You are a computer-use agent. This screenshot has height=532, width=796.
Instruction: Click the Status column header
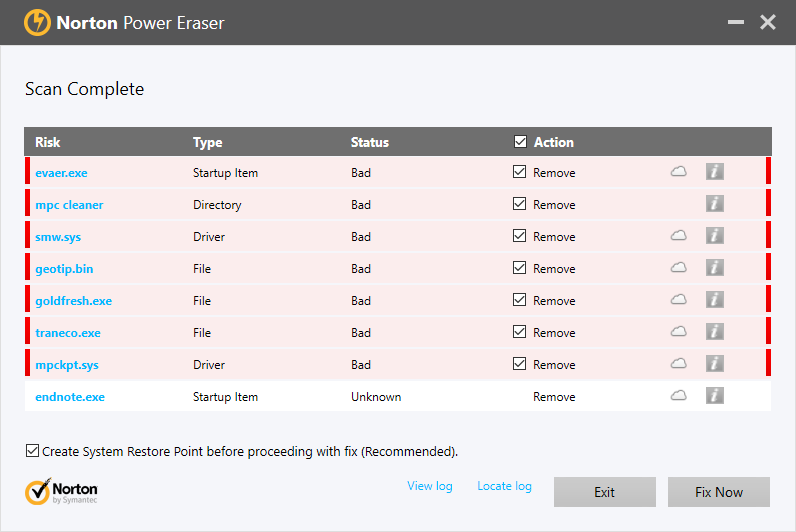(x=370, y=142)
